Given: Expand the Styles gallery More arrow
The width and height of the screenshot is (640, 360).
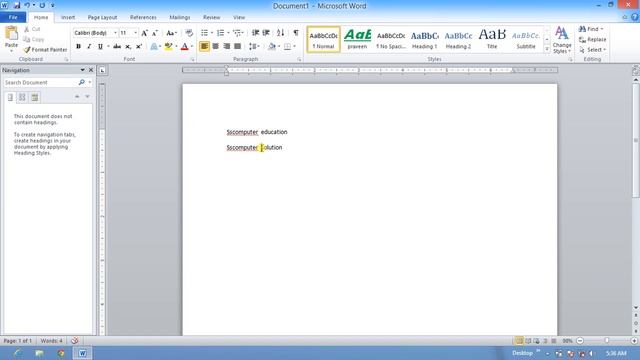Looking at the screenshot, I should tap(547, 49).
